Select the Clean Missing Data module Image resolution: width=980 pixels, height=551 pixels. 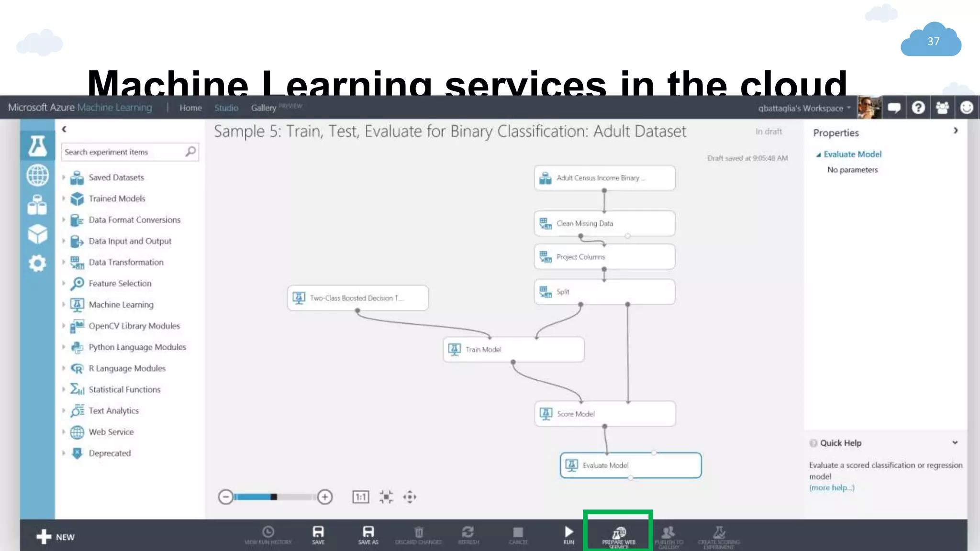pos(604,223)
